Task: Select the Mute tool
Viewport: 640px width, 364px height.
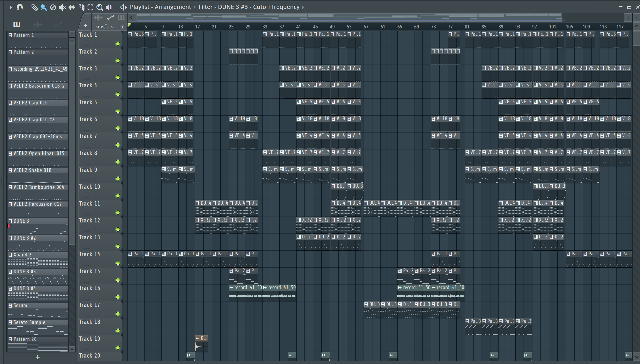Action: 62,7
